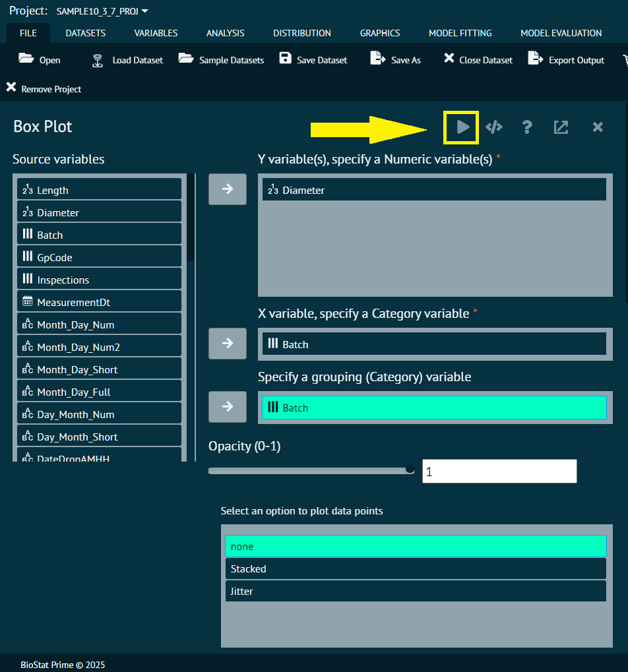The image size is (628, 672).
Task: Open the code syntax view icon
Action: coord(494,127)
